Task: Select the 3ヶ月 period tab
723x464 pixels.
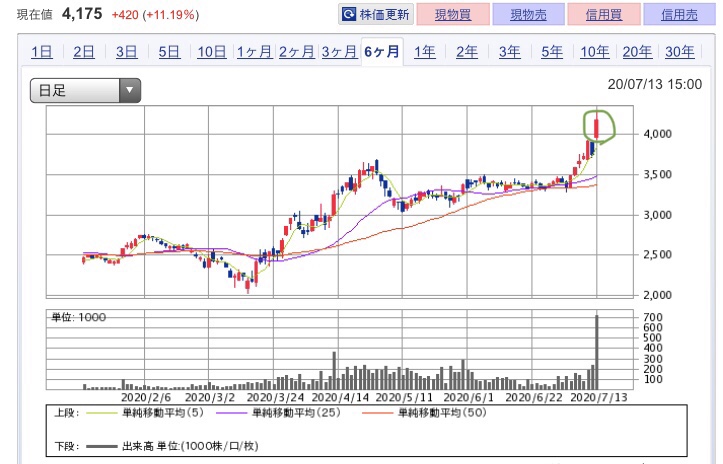Action: click(339, 52)
